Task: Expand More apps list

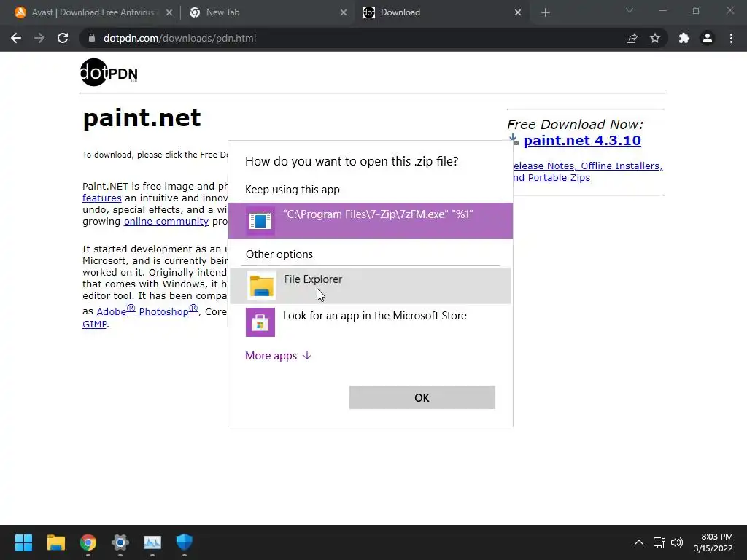Action: (278, 356)
